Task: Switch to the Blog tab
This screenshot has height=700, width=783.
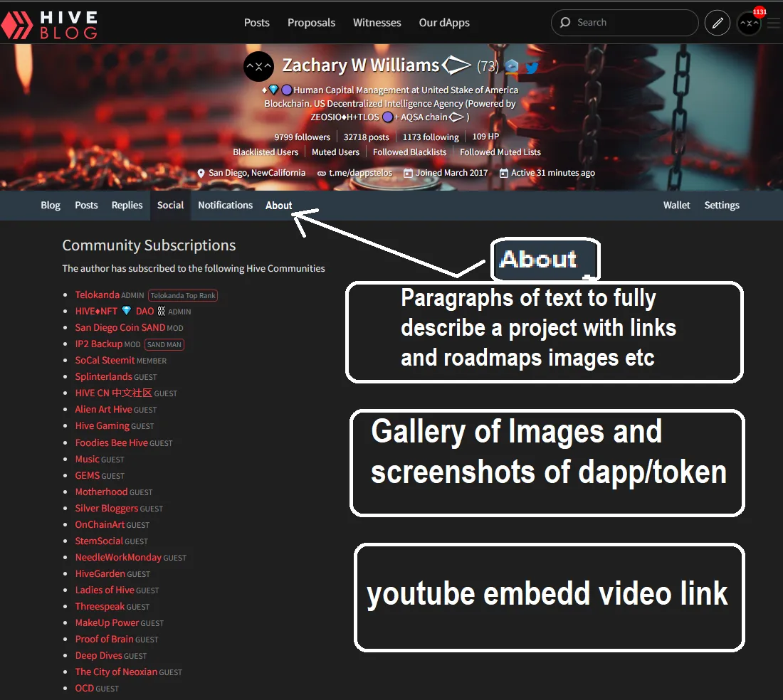Action: click(51, 205)
